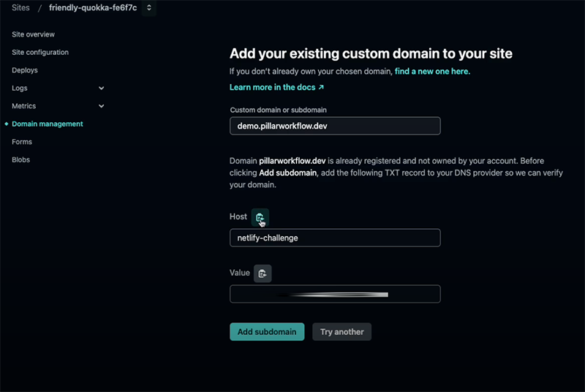Screen dimensions: 585x392
Task: Copy the TXT record Value with the clipboard icon
Action: pyautogui.click(x=263, y=274)
